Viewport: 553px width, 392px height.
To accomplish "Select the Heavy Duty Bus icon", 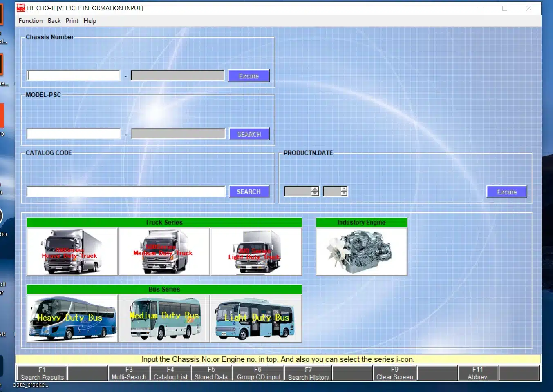I will click(x=72, y=318).
